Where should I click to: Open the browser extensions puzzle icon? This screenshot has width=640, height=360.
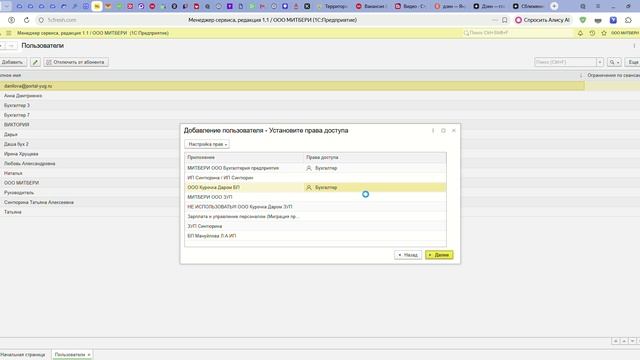pyautogui.click(x=628, y=20)
